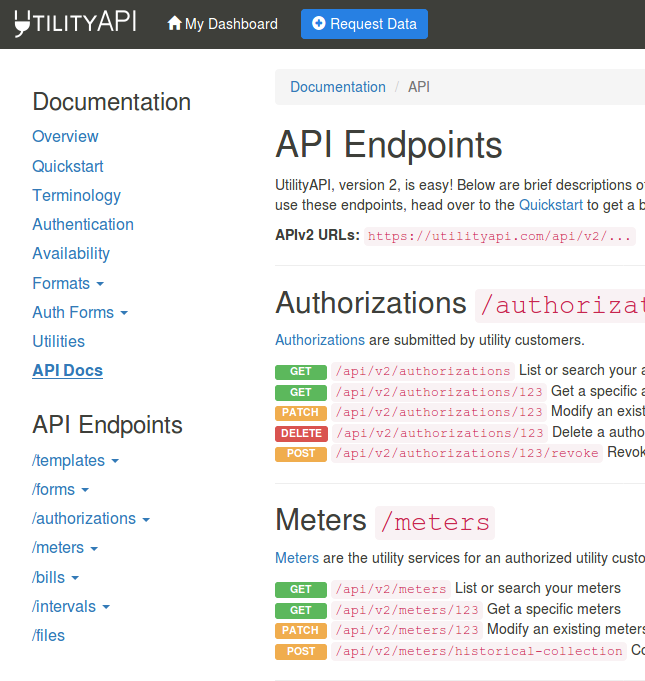Expand the /meters endpoint menu
The width and height of the screenshot is (645, 681).
pyautogui.click(x=65, y=548)
